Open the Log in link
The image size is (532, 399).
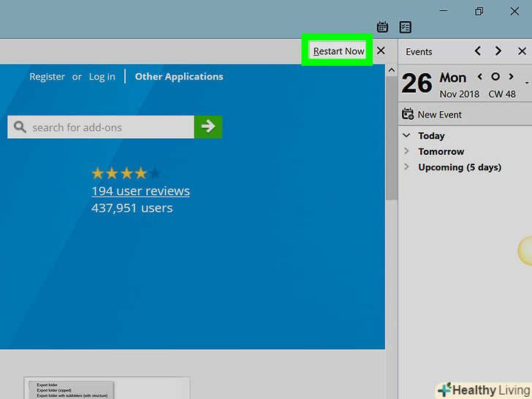click(102, 77)
